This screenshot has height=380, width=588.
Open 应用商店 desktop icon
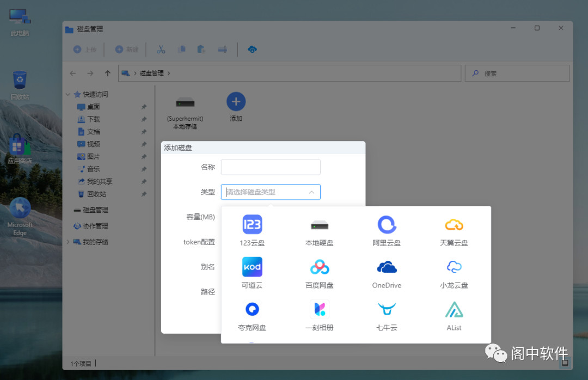(x=20, y=149)
